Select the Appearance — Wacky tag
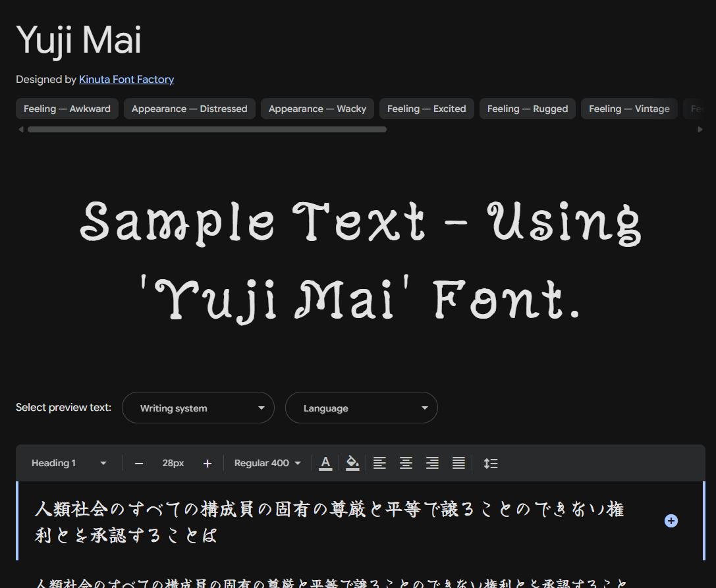716x588 pixels. tap(317, 109)
